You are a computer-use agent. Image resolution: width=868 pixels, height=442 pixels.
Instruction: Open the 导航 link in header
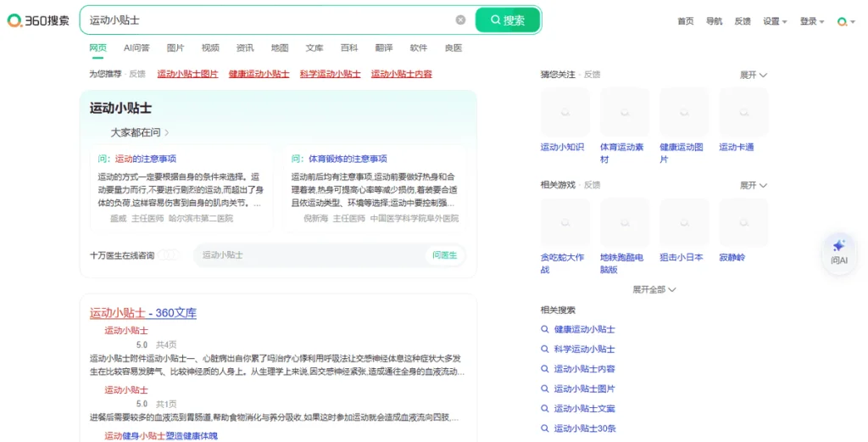pos(714,21)
